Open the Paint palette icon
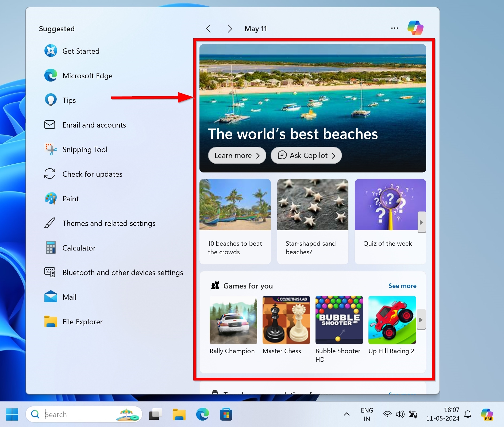504x427 pixels. [51, 198]
